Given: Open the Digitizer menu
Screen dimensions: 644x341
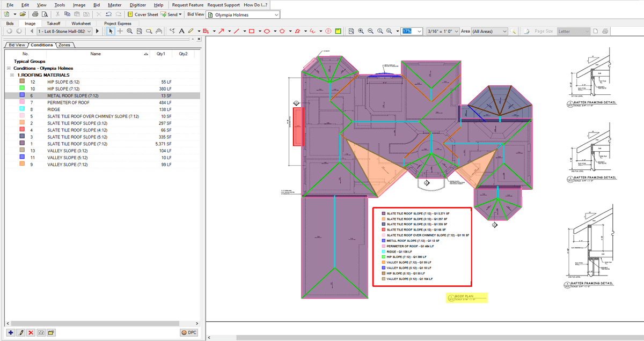Looking at the screenshot, I should [x=138, y=5].
